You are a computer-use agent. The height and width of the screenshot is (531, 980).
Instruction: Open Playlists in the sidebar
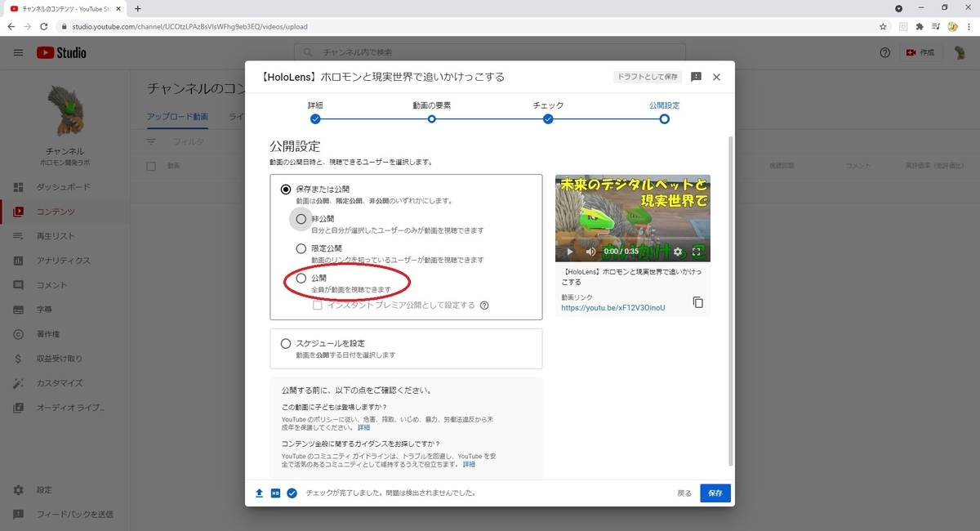pos(61,236)
